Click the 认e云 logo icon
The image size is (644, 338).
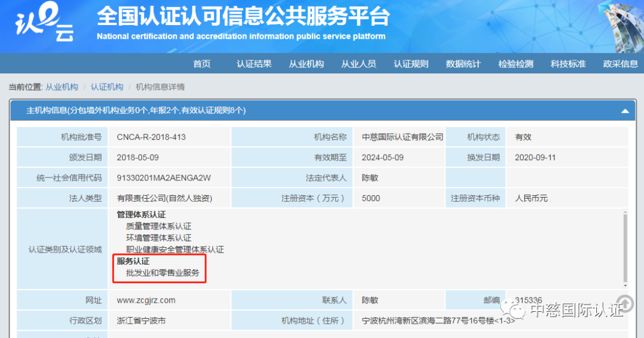pos(44,24)
